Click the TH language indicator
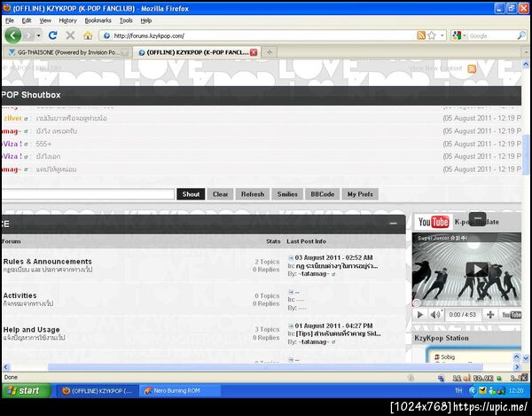This screenshot has width=532, height=416. click(458, 390)
